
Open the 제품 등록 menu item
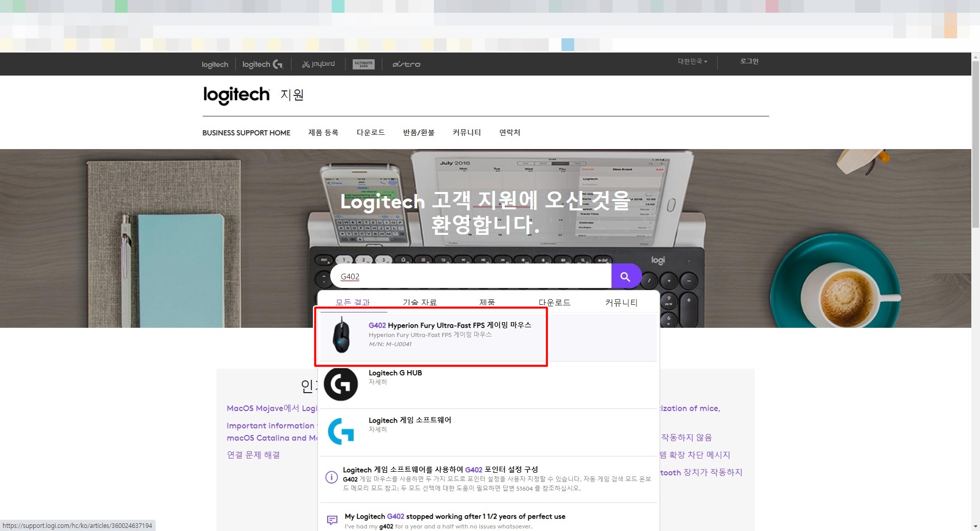pyautogui.click(x=323, y=133)
